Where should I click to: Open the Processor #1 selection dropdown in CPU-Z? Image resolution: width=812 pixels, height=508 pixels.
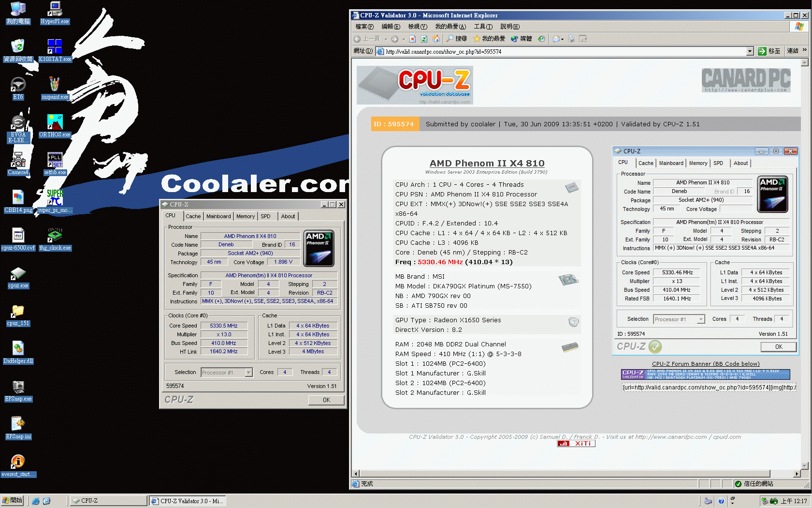(248, 373)
